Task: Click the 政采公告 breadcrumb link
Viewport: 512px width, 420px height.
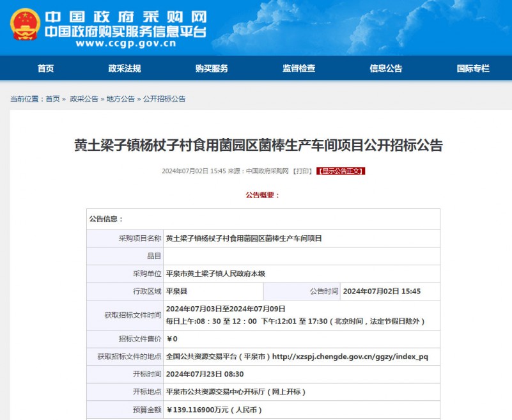Action: point(84,99)
